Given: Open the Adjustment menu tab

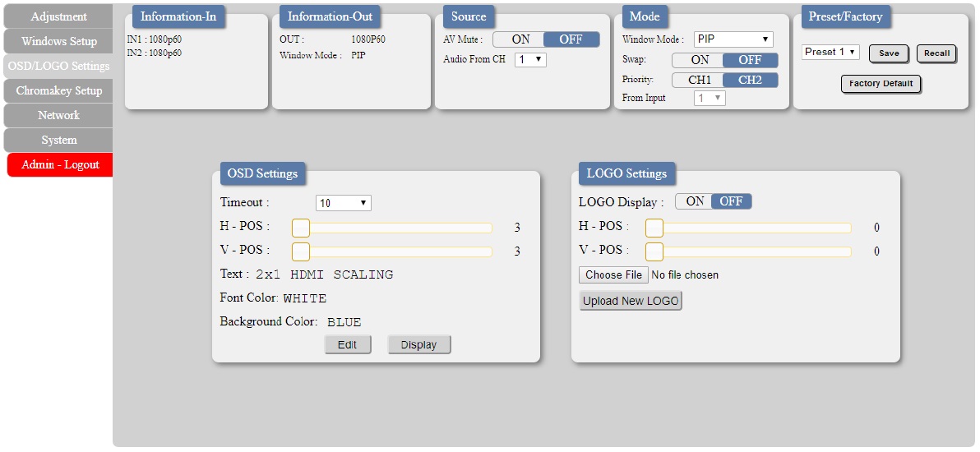Looking at the screenshot, I should click(x=58, y=16).
